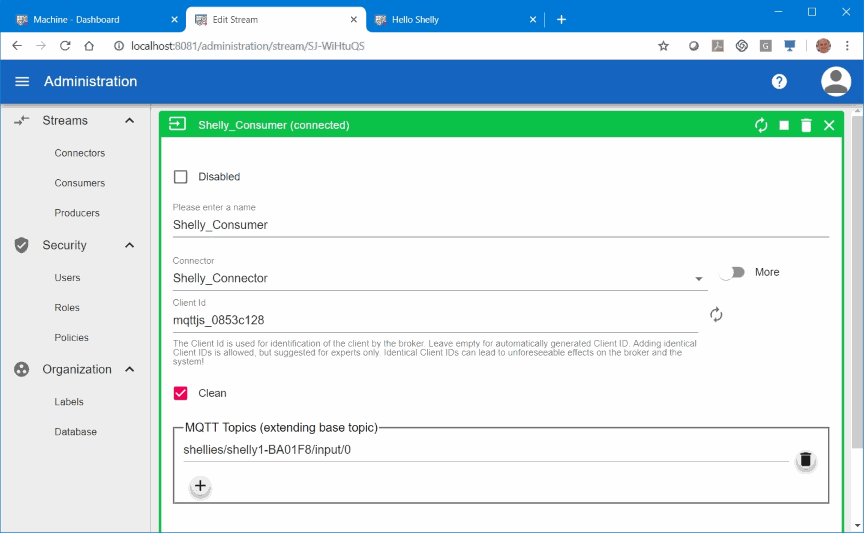Click the hamburger menu icon

22,82
